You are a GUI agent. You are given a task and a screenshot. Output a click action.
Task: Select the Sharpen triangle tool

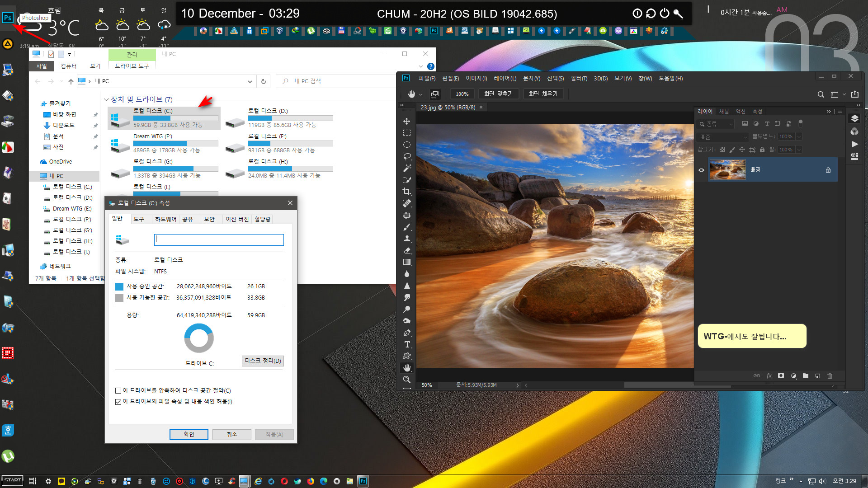tap(407, 286)
